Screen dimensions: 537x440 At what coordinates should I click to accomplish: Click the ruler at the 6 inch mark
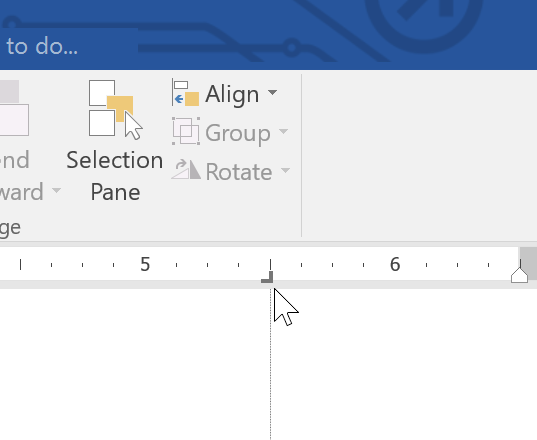pos(395,264)
